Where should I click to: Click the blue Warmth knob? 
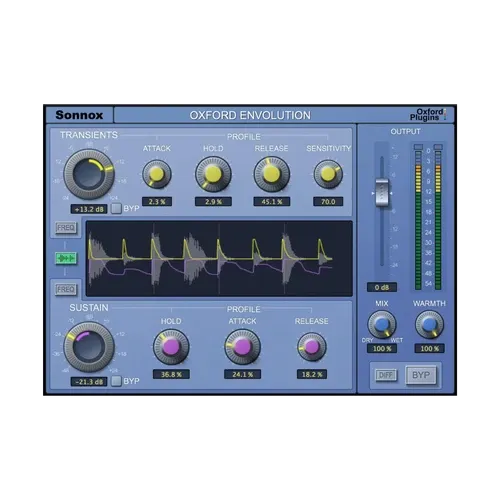click(429, 324)
